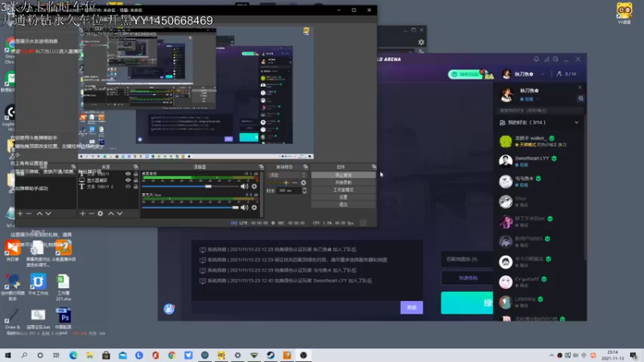Open Windows Start menu
644x362 pixels.
tap(8, 356)
